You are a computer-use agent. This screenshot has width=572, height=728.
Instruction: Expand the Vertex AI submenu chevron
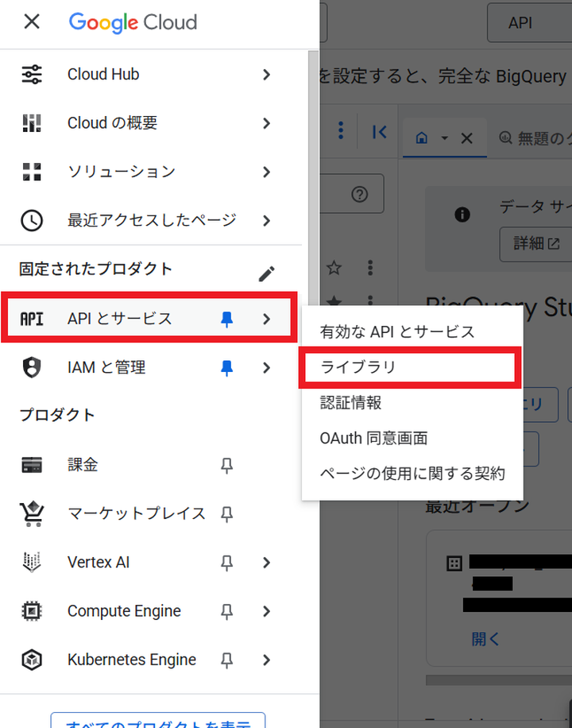[267, 563]
